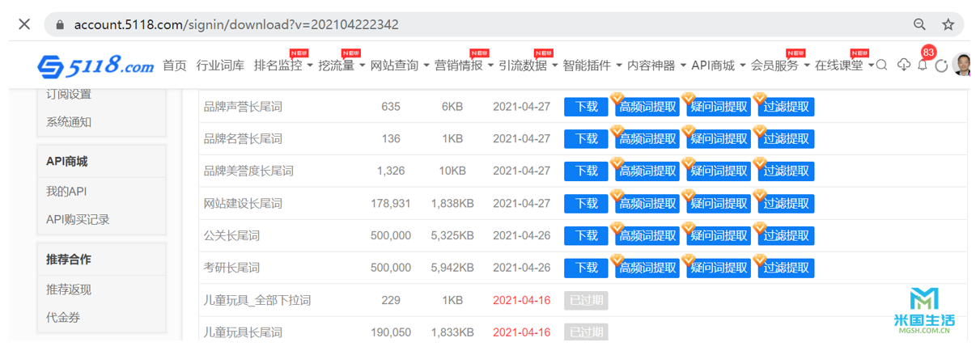Viewport: 980px width, 355px height.
Task: Open 首页 in the top navigation
Action: [175, 66]
